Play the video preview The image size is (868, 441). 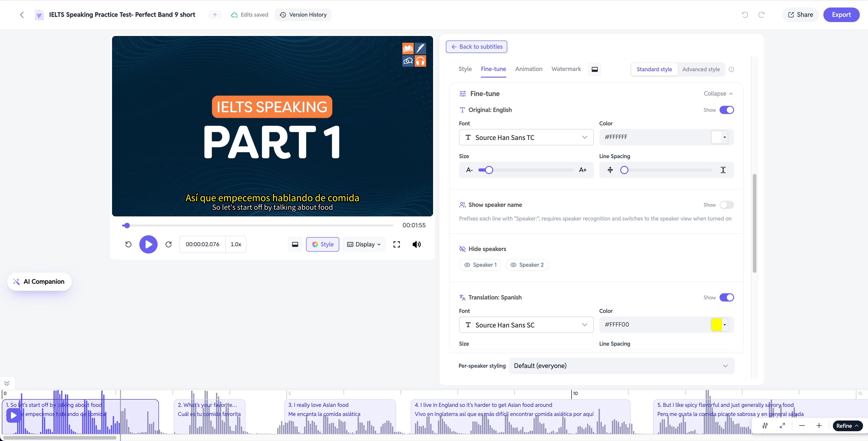[149, 244]
